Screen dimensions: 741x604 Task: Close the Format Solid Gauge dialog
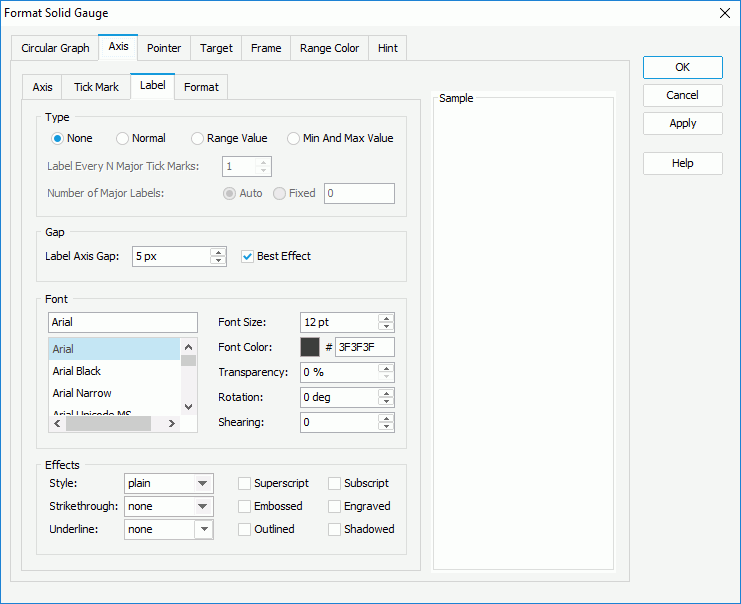pos(724,13)
